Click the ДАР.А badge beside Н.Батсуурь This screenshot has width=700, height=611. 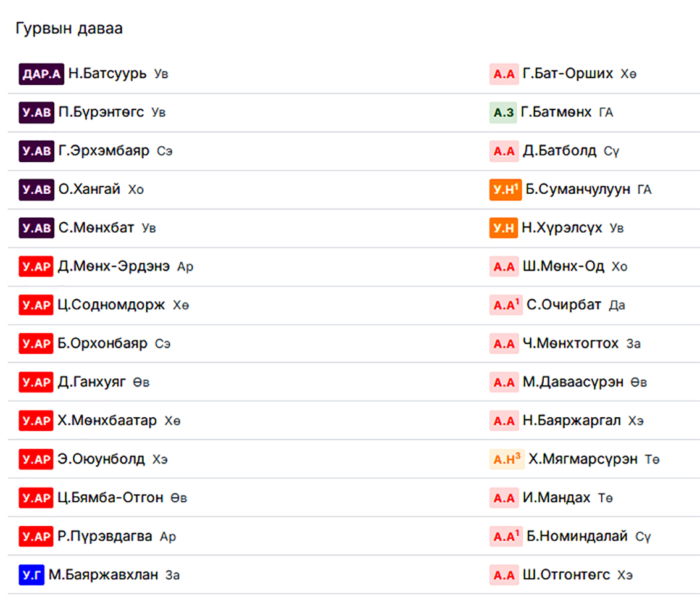tap(41, 74)
